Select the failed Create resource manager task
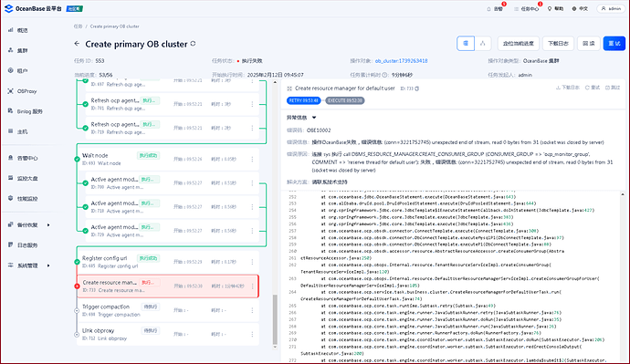Screen dimensions: 630x364 [168, 286]
